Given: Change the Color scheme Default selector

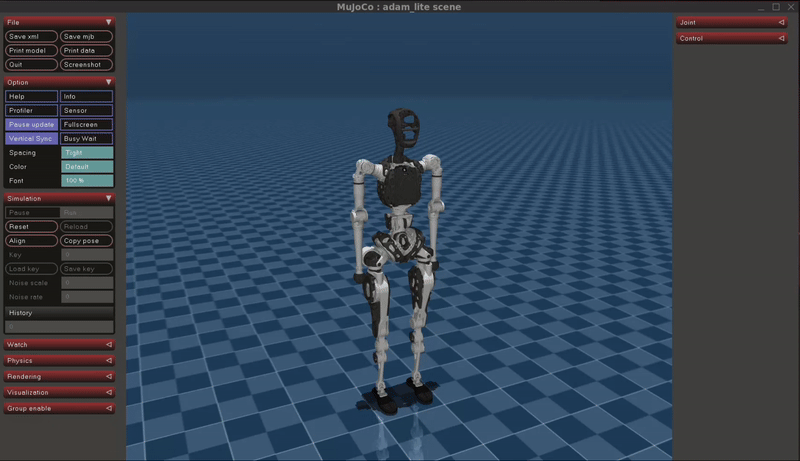Looking at the screenshot, I should coord(86,166).
